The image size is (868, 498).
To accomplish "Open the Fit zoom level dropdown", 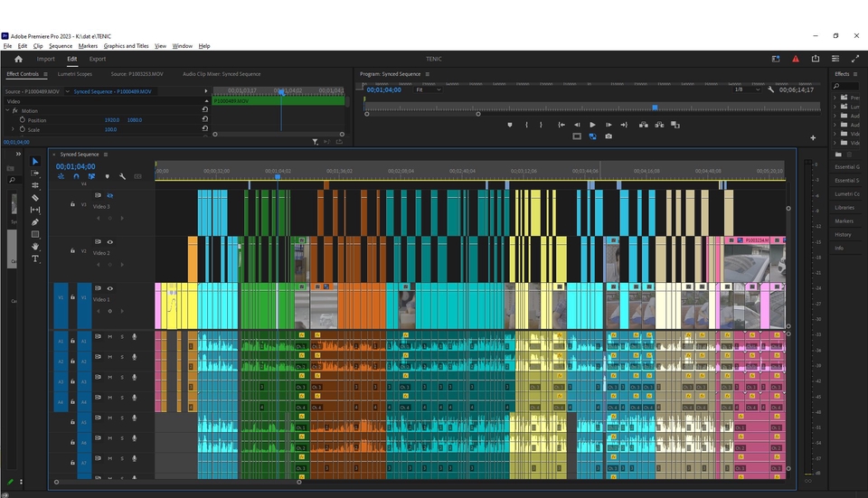I will pos(429,89).
